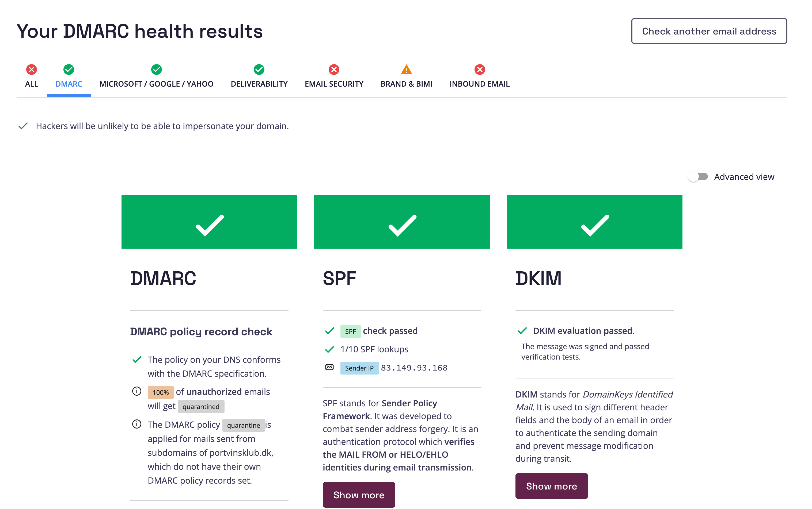Click the orange 100% badge
Image resolution: width=812 pixels, height=509 pixels.
160,392
